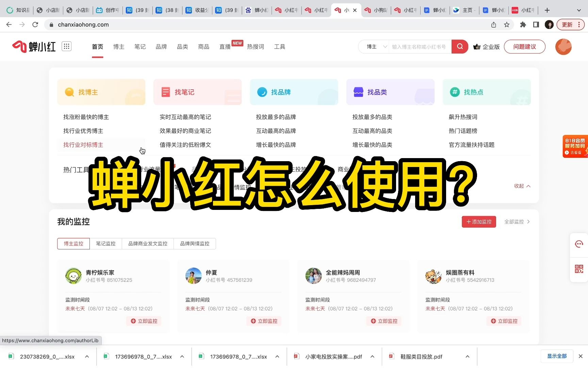The image size is (588, 368).
Task: Expand menu for 230738269 xlsx download
Action: (x=87, y=356)
